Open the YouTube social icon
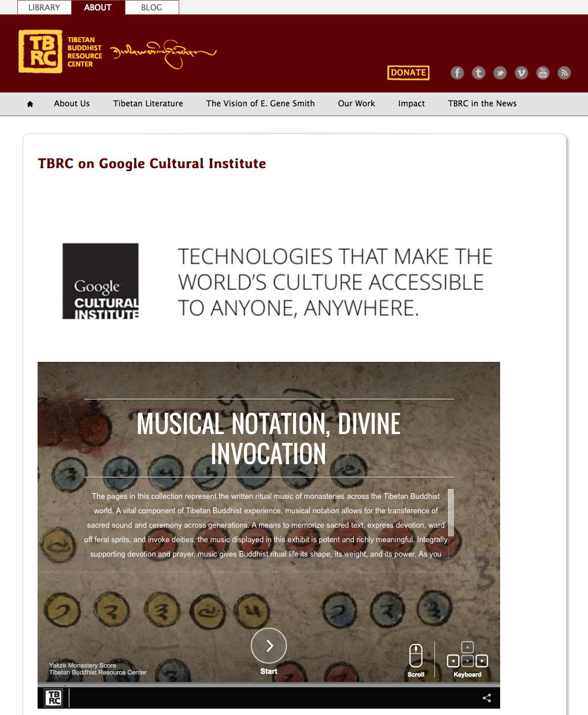This screenshot has width=588, height=715. pos(543,73)
